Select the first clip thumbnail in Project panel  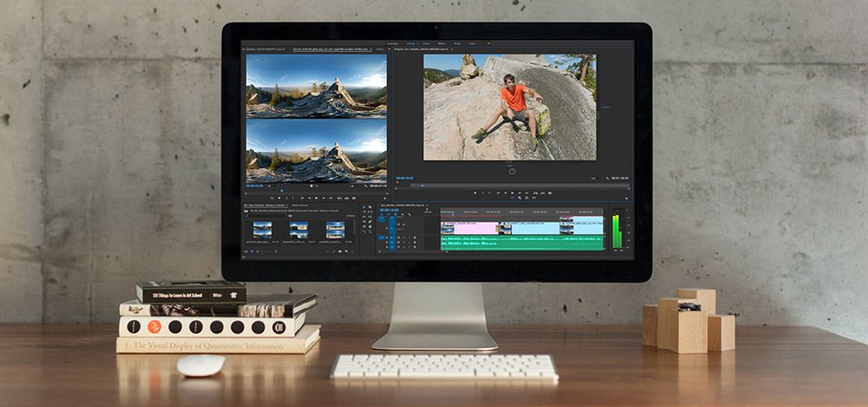tap(263, 230)
